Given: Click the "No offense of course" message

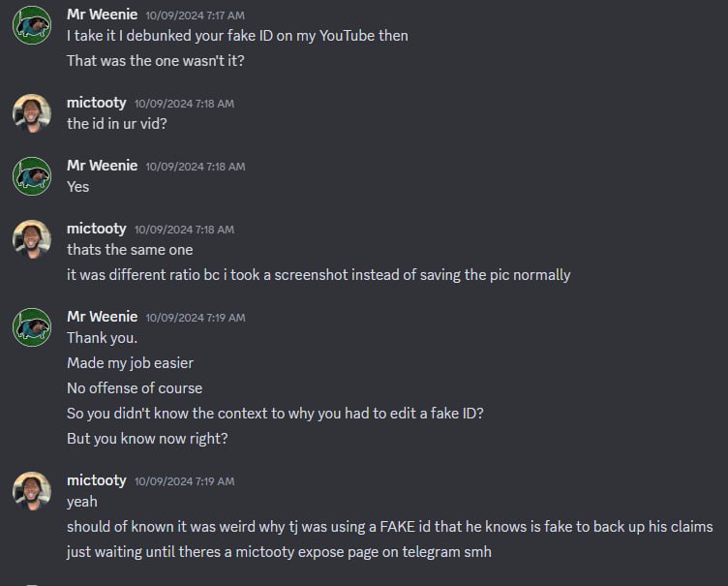Looking at the screenshot, I should (135, 388).
